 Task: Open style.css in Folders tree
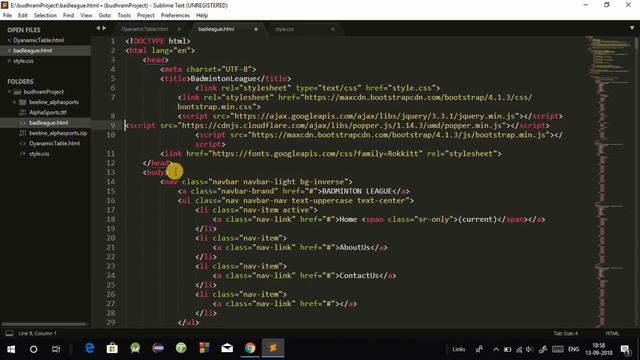coord(39,154)
